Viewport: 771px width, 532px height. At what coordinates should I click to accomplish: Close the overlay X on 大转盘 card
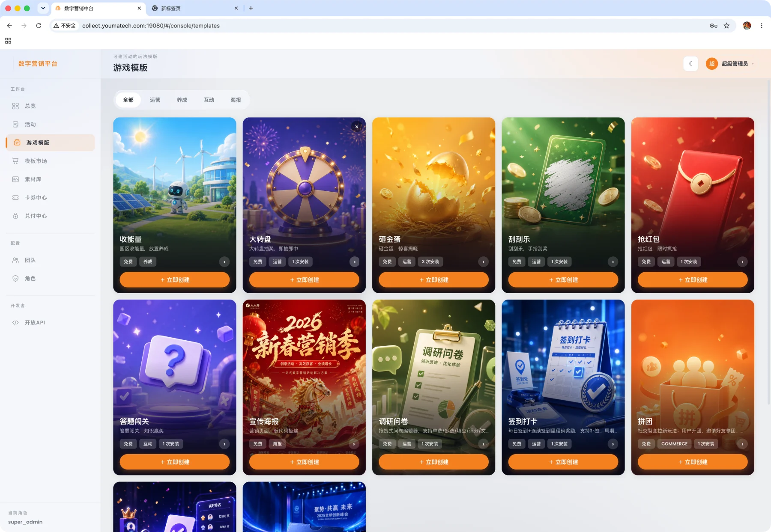(x=357, y=126)
